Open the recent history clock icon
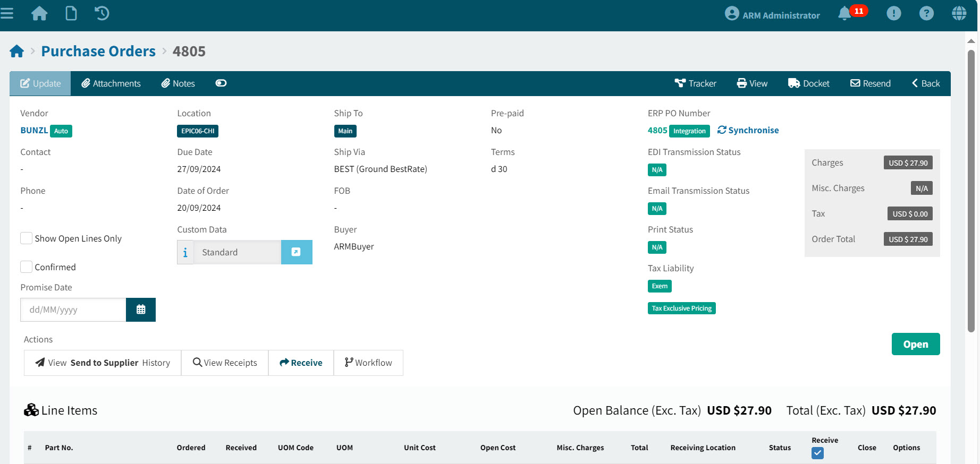 point(102,13)
